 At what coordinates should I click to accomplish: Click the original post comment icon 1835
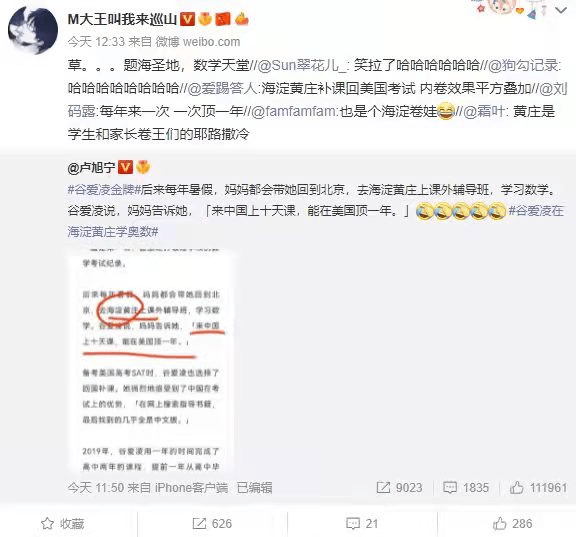tap(466, 488)
